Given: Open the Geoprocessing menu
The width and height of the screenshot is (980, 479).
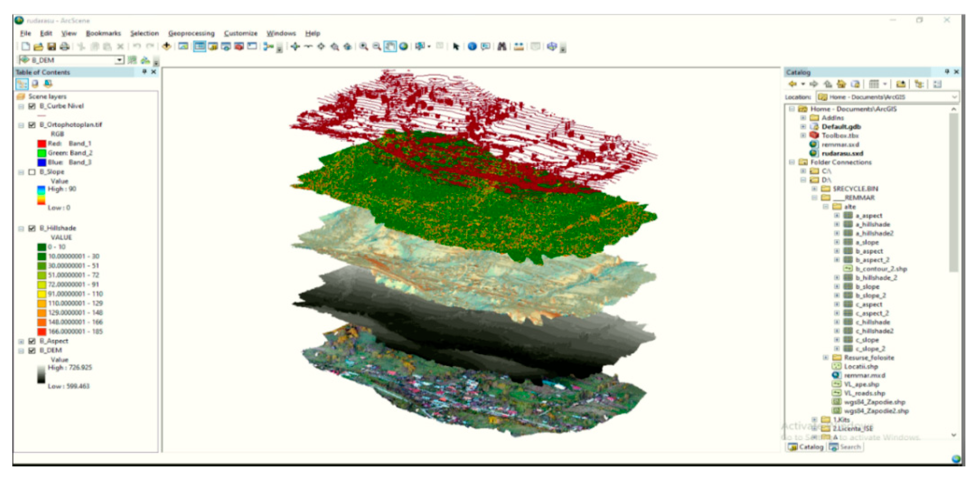Looking at the screenshot, I should pyautogui.click(x=191, y=34).
